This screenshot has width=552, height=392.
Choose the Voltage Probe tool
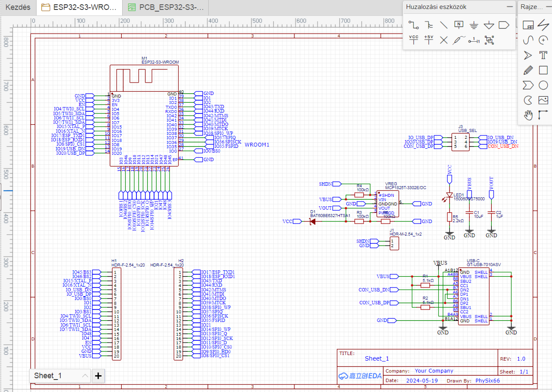[459, 40]
